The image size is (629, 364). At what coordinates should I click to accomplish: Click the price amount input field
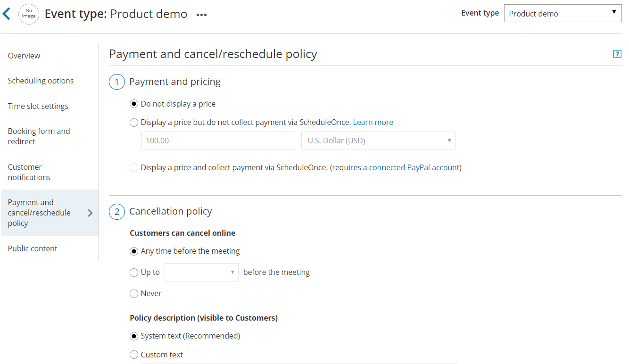pos(218,141)
